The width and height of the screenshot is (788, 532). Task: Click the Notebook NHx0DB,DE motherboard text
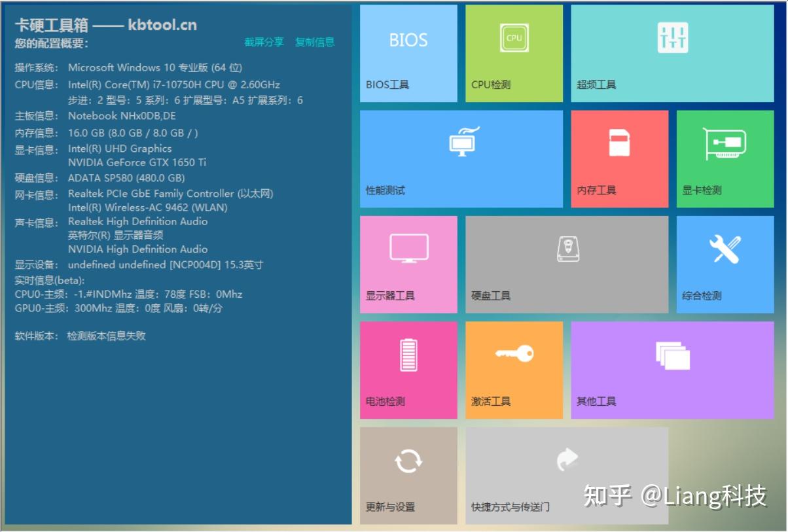click(122, 116)
